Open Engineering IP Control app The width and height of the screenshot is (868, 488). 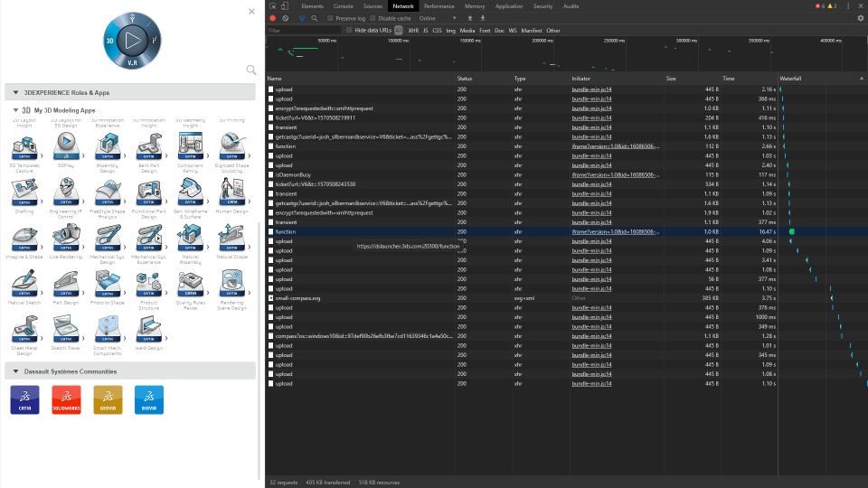click(x=66, y=192)
